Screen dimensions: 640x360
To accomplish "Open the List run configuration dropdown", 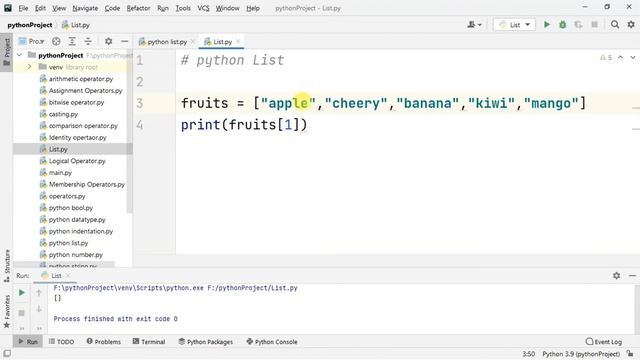I will (514, 25).
